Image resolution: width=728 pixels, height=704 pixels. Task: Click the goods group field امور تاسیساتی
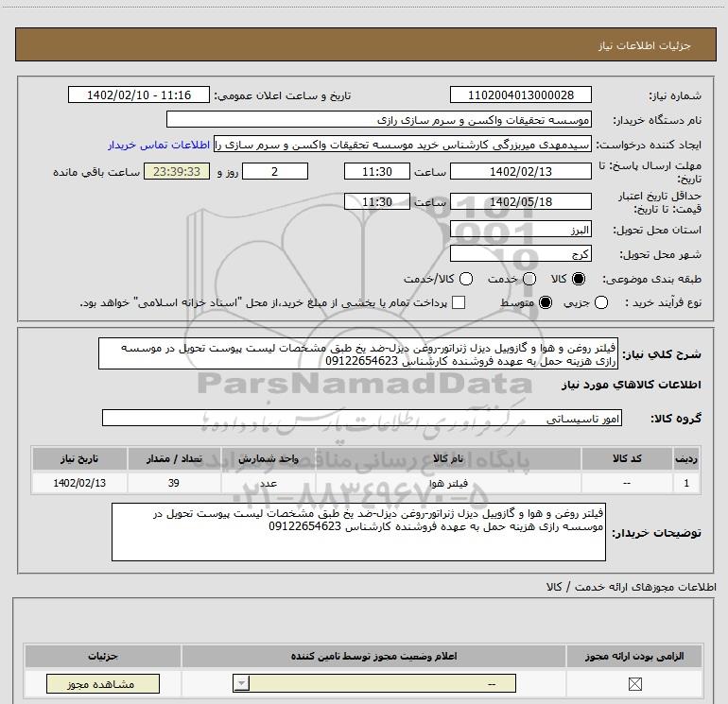point(362,418)
